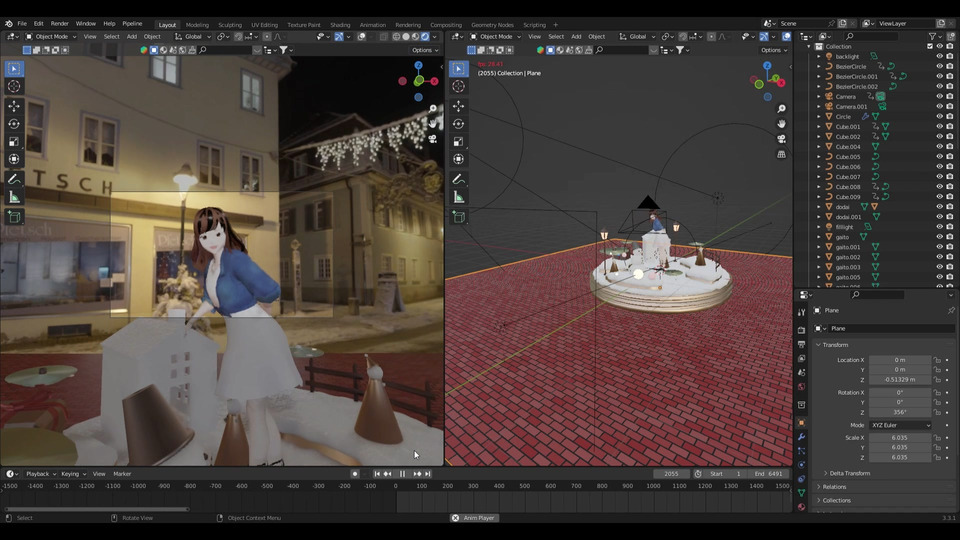The width and height of the screenshot is (960, 540).
Task: Toggle visibility of Cube.004
Action: [x=939, y=146]
